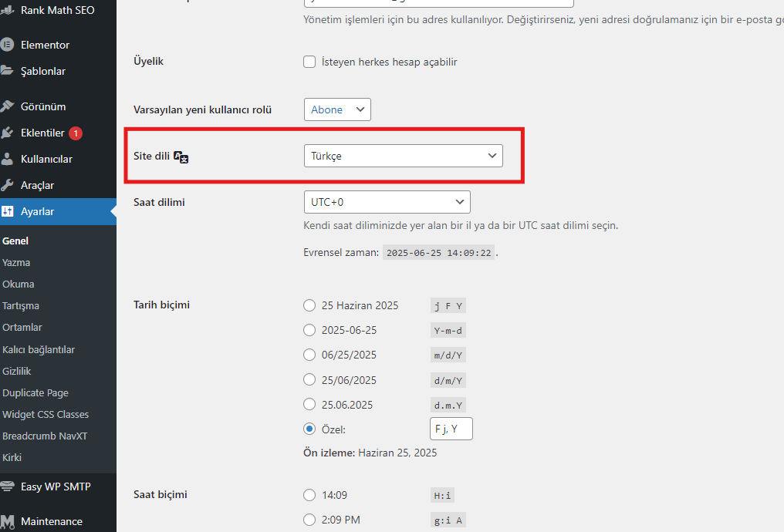The height and width of the screenshot is (532, 784).
Task: Click the translate icon beside Site dili
Action: (x=181, y=157)
